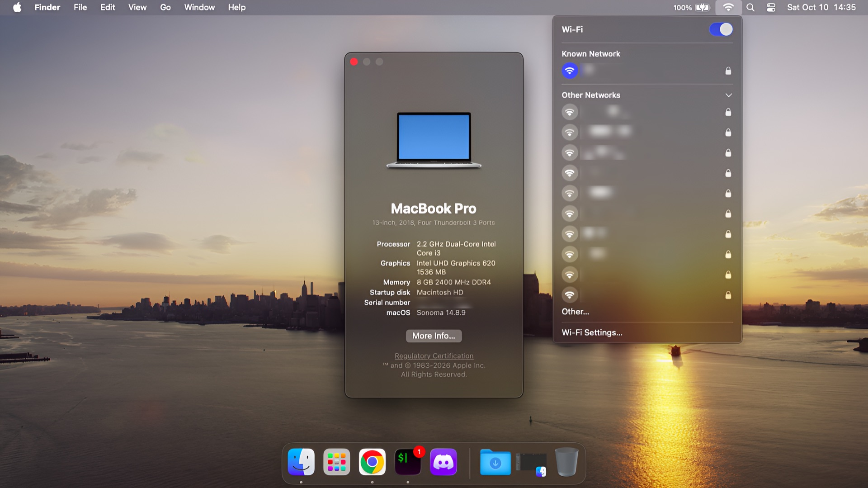Click the minimized window thumbnail in Dock
868x488 pixels.
tap(531, 464)
